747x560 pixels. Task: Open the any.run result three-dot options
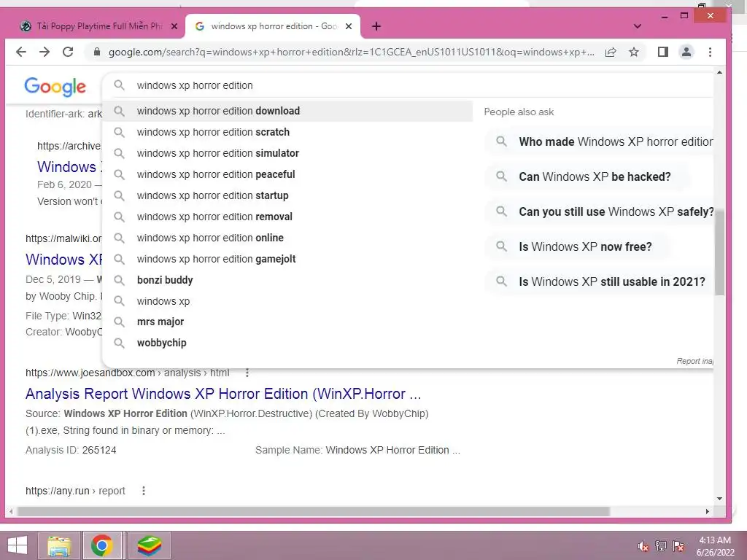tap(144, 491)
